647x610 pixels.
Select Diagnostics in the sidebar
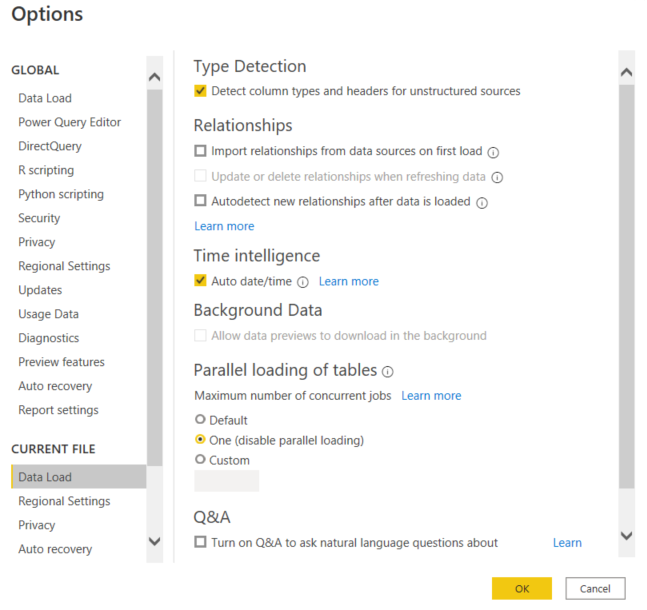49,338
